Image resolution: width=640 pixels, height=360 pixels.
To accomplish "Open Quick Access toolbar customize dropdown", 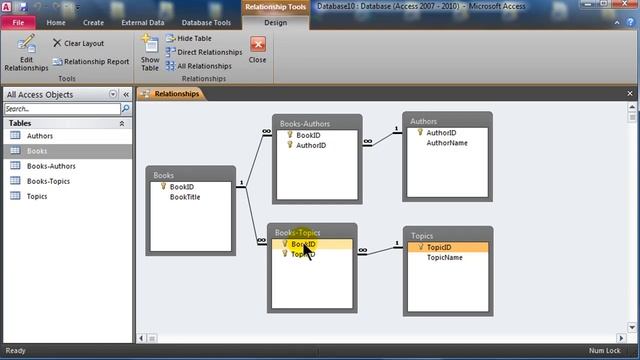I will pyautogui.click(x=78, y=7).
